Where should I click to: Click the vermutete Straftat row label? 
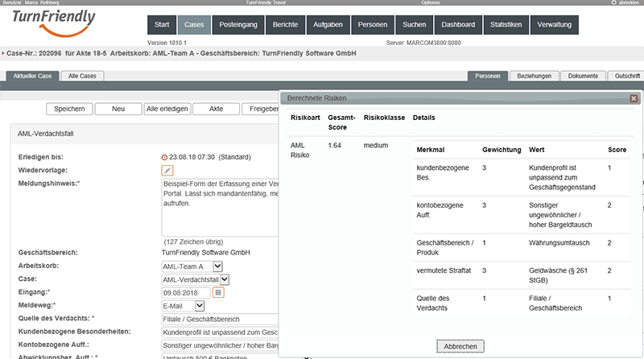pos(444,270)
